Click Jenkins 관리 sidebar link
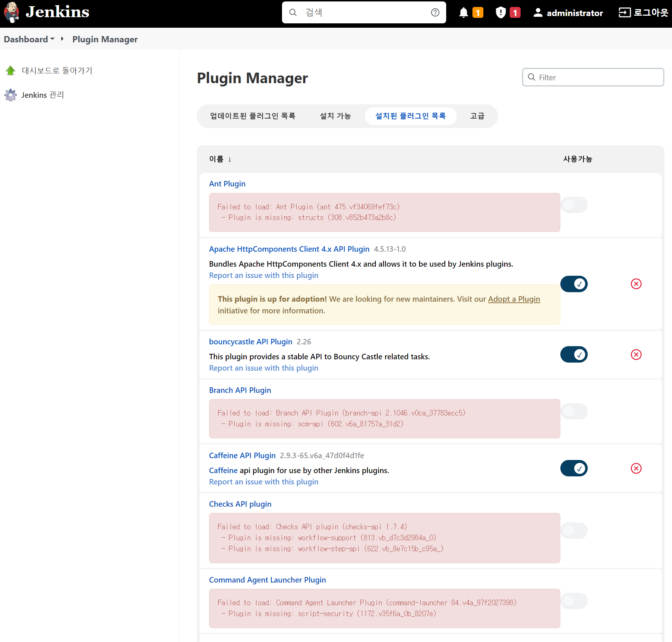 [x=43, y=95]
